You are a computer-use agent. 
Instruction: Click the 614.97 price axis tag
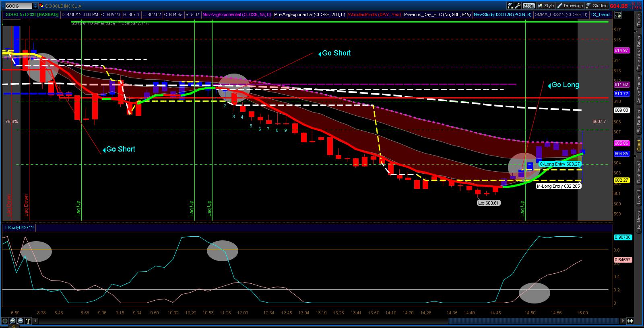coord(621,50)
